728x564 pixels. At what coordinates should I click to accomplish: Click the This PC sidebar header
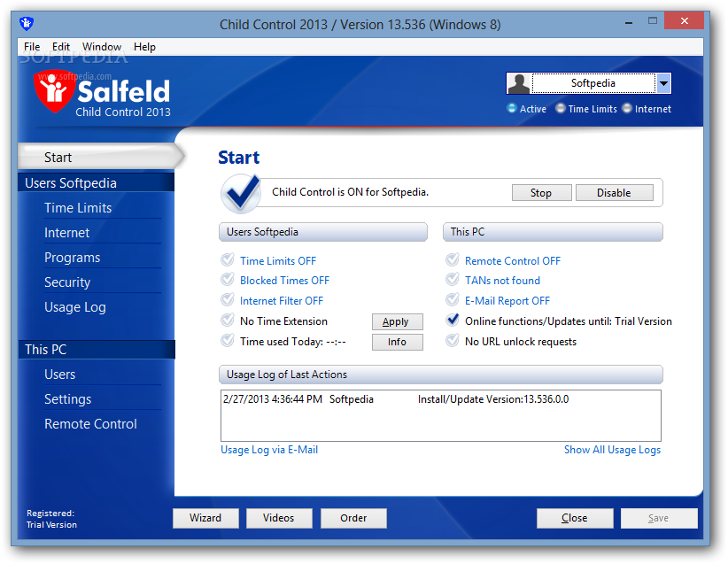(x=97, y=350)
